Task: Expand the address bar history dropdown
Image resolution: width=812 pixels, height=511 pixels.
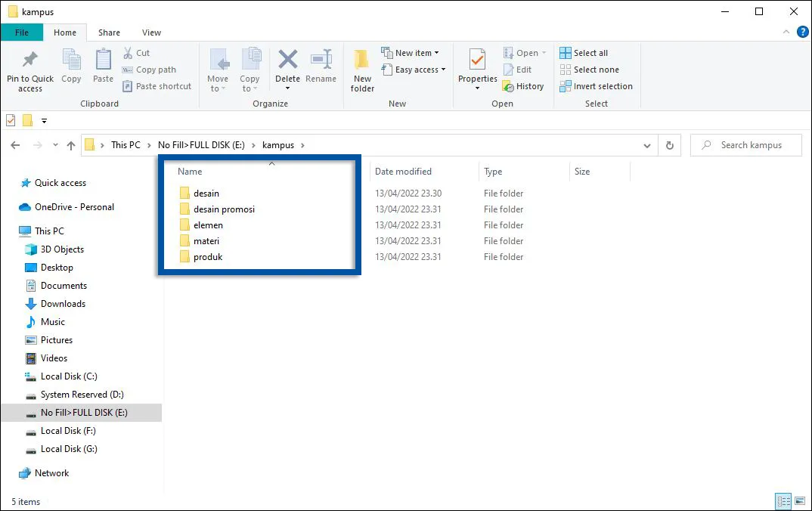Action: point(647,145)
